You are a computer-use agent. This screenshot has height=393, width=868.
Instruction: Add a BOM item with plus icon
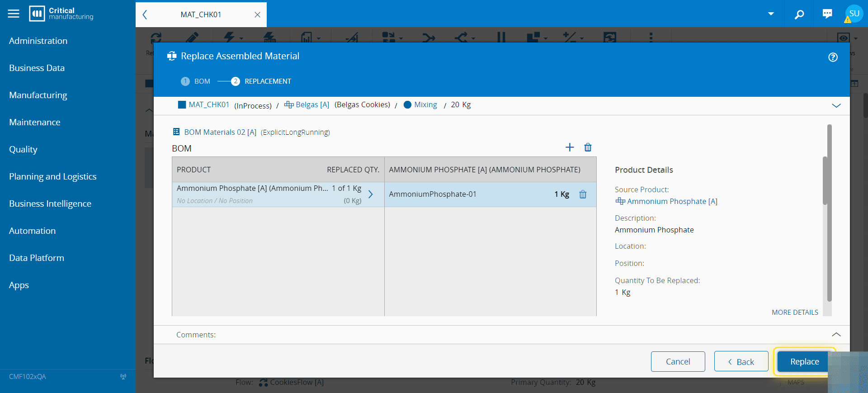570,147
